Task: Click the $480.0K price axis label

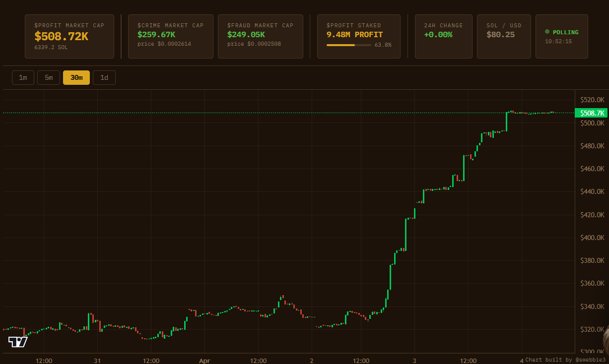Action: pyautogui.click(x=592, y=146)
